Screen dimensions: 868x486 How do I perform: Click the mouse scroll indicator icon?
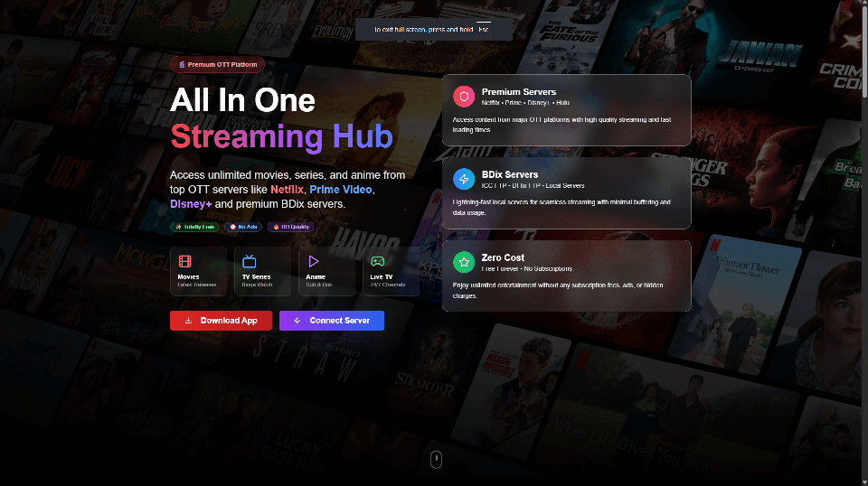point(436,461)
